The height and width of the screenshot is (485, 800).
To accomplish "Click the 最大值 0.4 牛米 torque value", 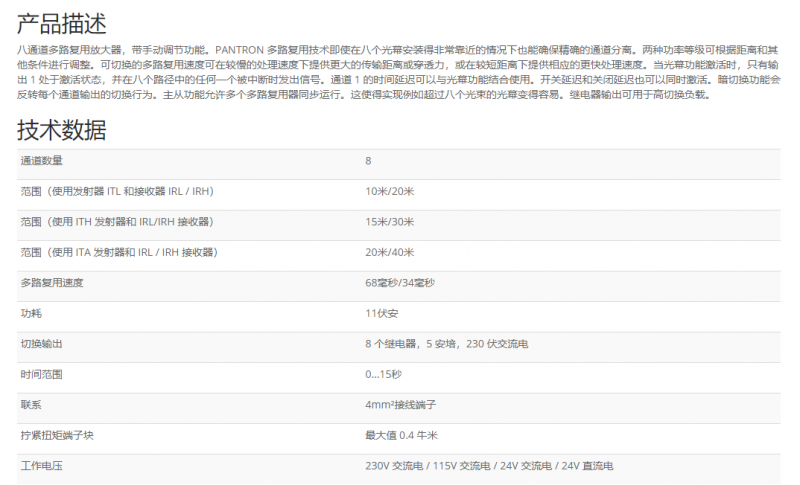I will point(401,435).
